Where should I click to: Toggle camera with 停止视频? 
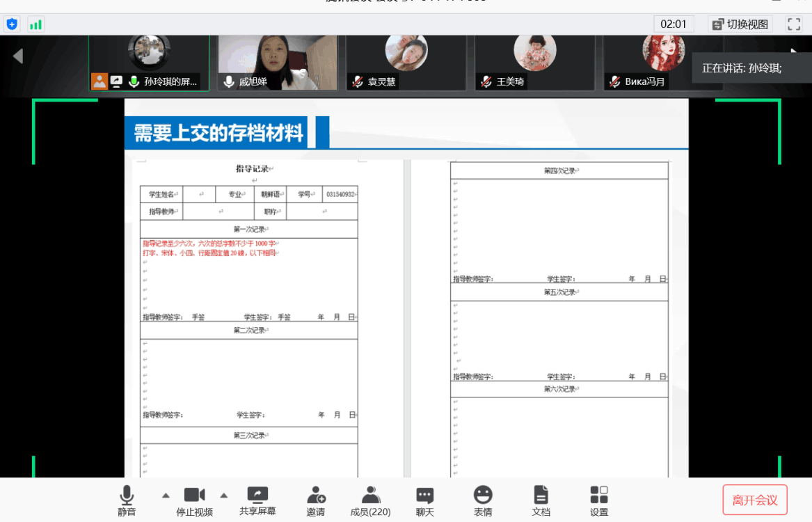click(x=194, y=500)
